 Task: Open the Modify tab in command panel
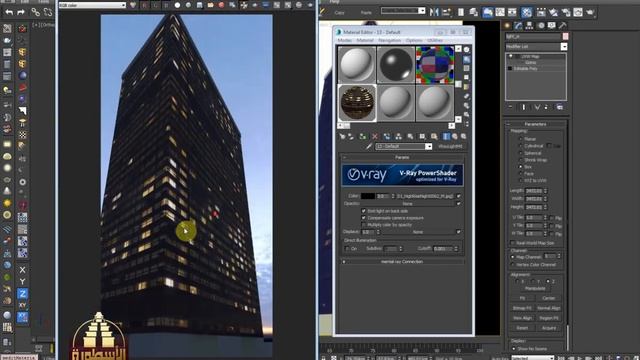pyautogui.click(x=518, y=25)
